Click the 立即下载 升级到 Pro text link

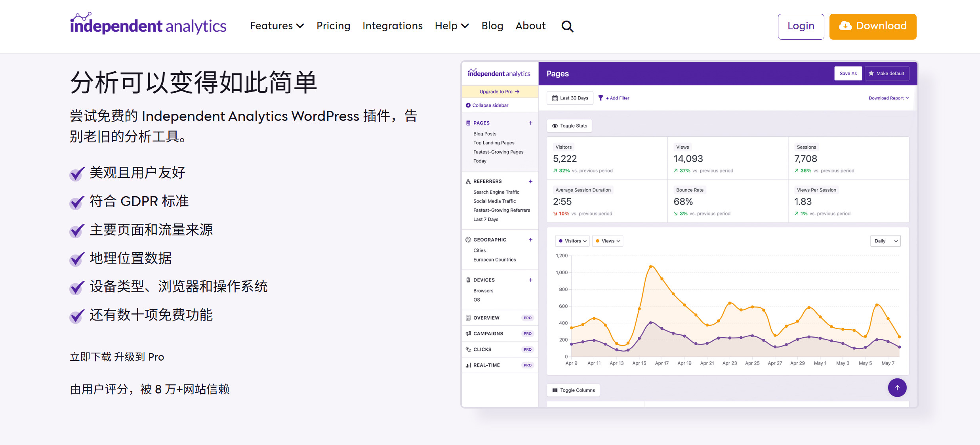click(x=117, y=357)
